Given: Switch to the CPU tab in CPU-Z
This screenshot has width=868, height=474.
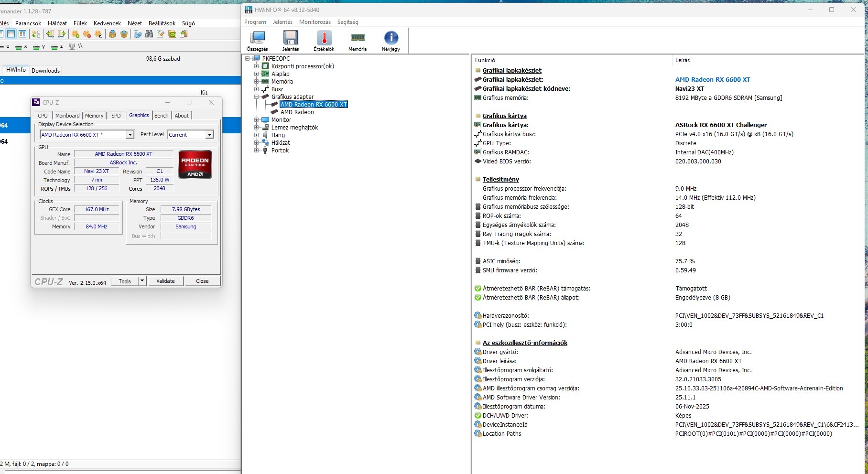Looking at the screenshot, I should tap(43, 116).
